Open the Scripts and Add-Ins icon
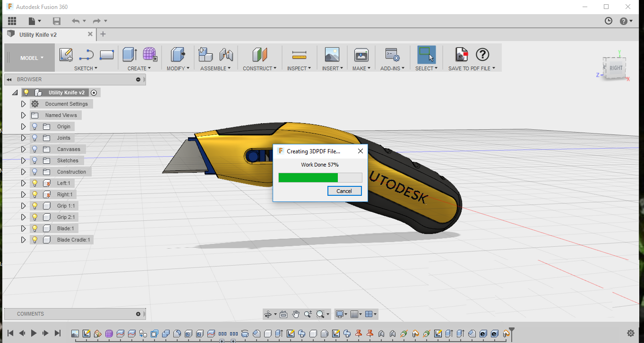The height and width of the screenshot is (343, 644). pyautogui.click(x=392, y=55)
